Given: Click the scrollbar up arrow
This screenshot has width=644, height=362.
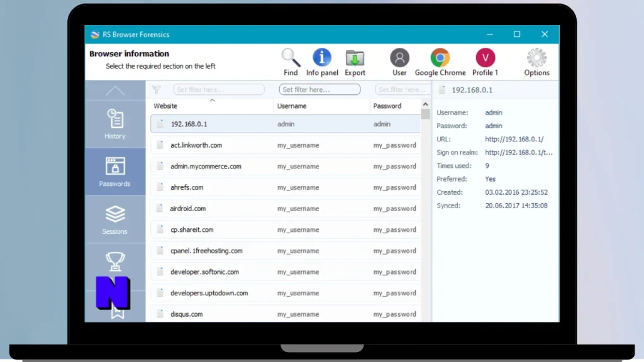Looking at the screenshot, I should point(426,104).
